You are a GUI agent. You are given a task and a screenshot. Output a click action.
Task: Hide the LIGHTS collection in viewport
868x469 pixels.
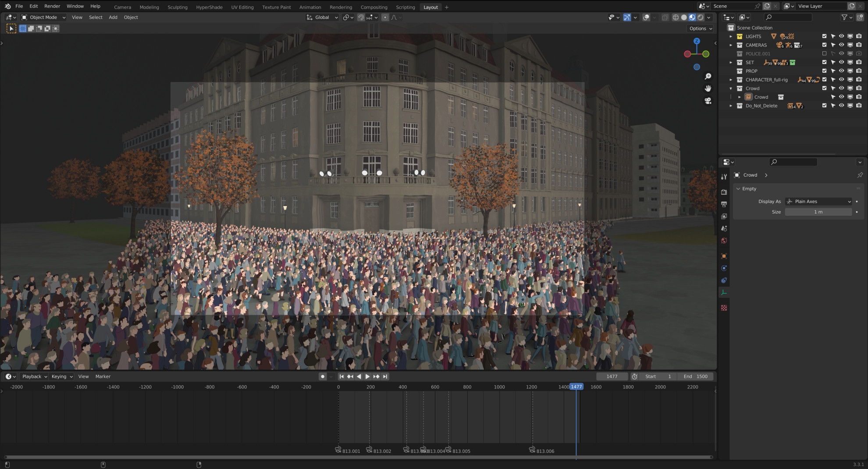[841, 36]
